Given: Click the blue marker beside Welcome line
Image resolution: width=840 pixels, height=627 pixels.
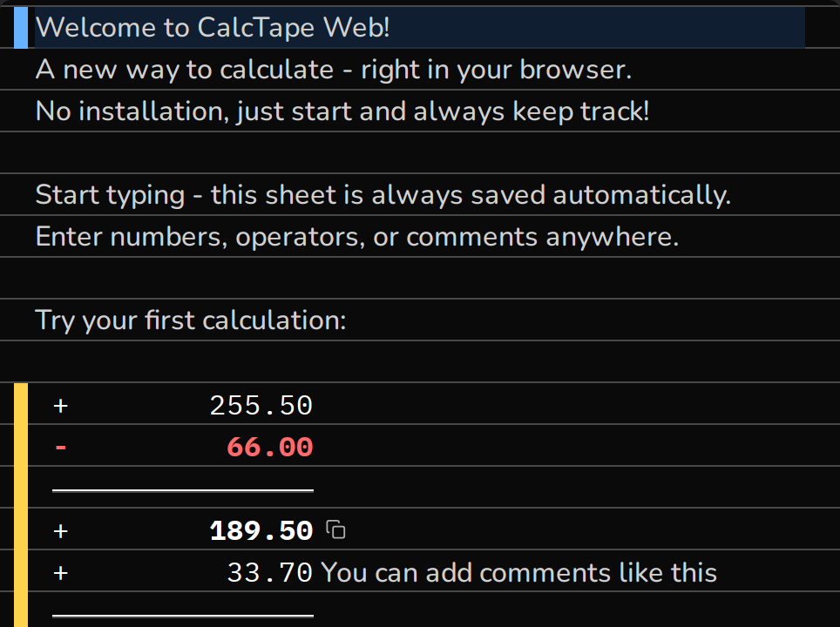Looking at the screenshot, I should [x=21, y=28].
